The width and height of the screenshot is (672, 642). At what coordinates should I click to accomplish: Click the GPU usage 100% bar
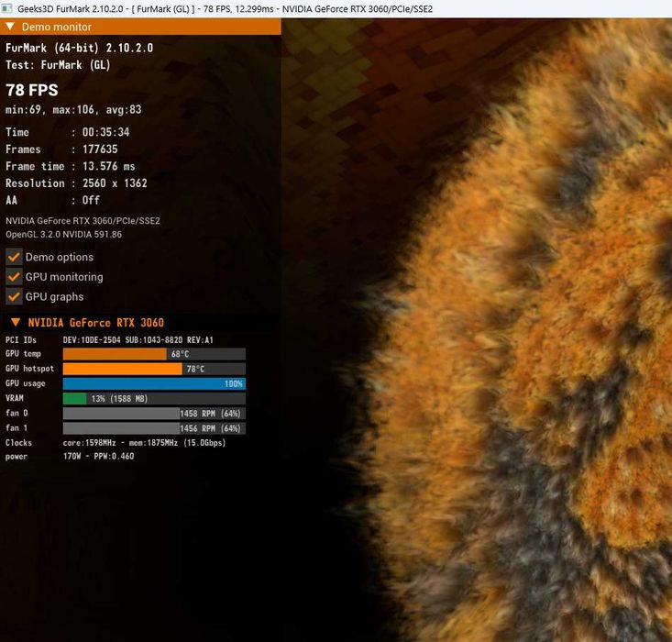[x=154, y=383]
